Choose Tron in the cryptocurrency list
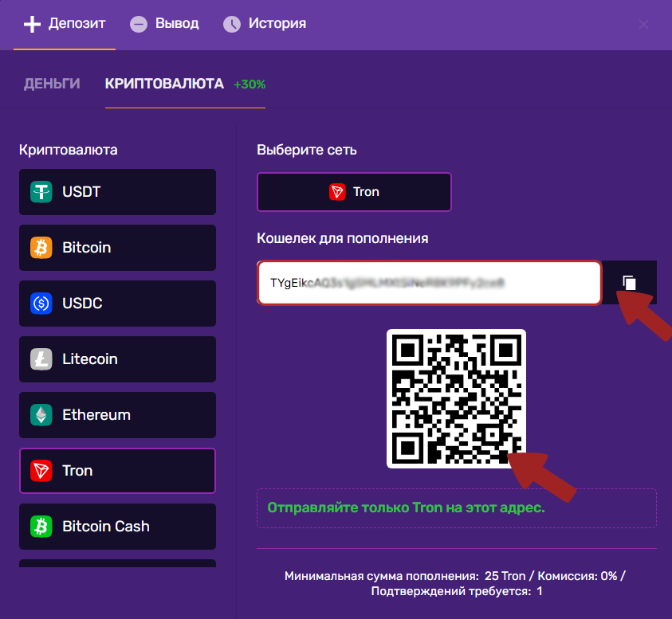The image size is (672, 619). pyautogui.click(x=117, y=471)
